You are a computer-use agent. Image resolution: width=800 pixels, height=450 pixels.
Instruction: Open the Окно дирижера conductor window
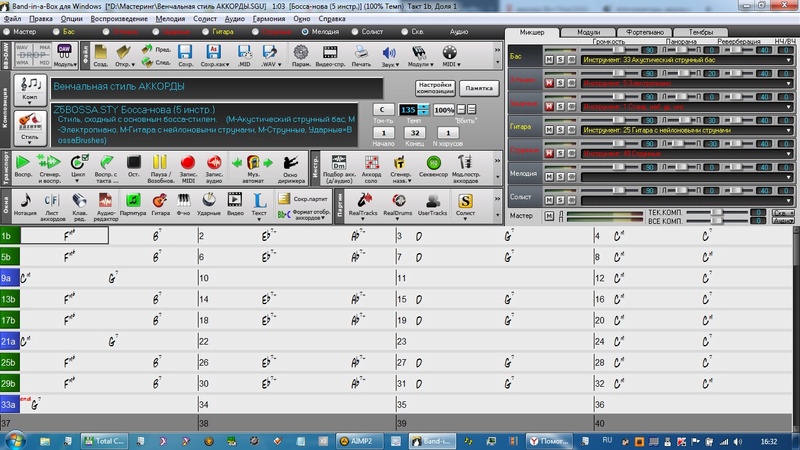point(291,163)
